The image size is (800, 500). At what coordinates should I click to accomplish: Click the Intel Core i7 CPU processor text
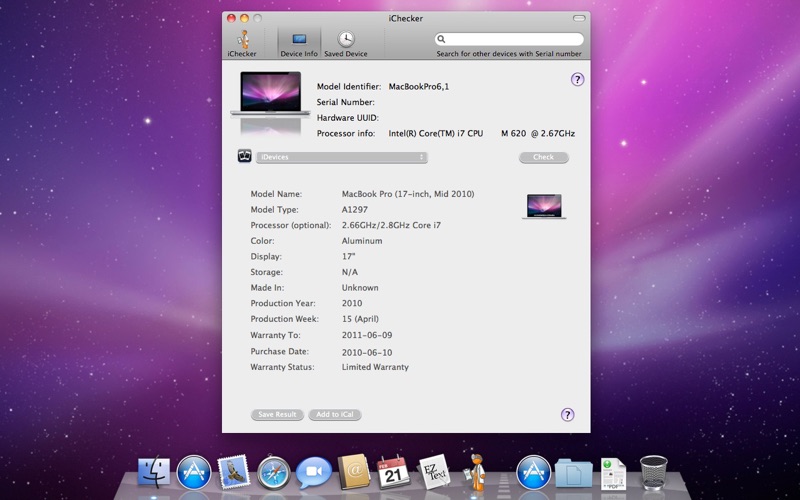[x=482, y=133]
